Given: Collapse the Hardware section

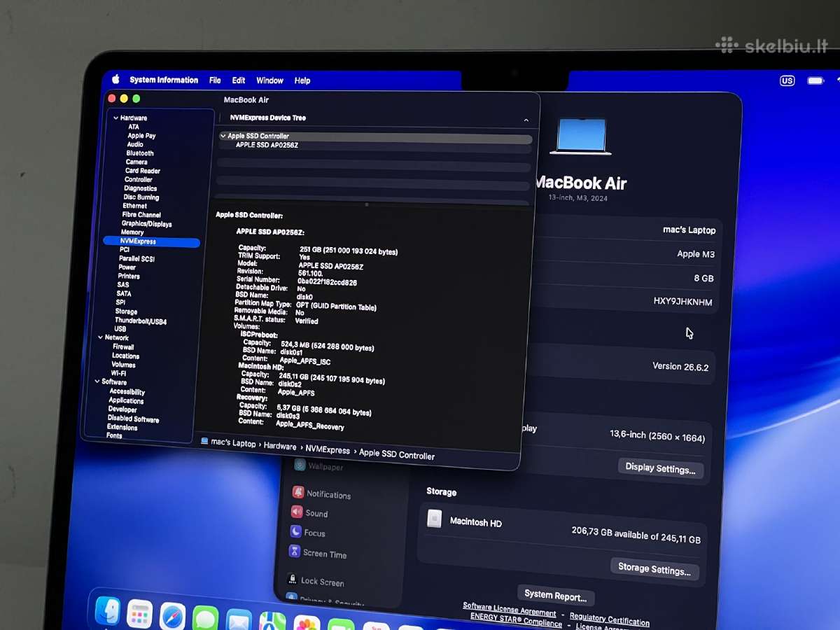Looking at the screenshot, I should point(115,118).
